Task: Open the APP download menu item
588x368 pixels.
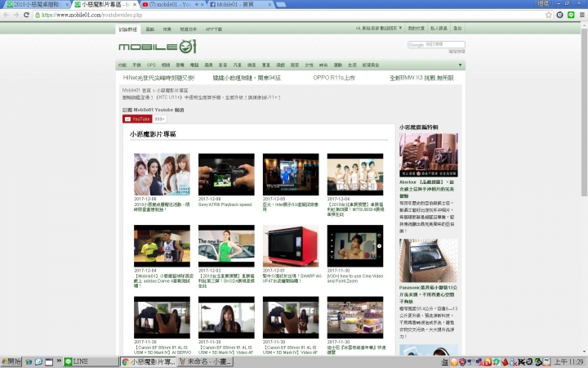Action: click(214, 29)
